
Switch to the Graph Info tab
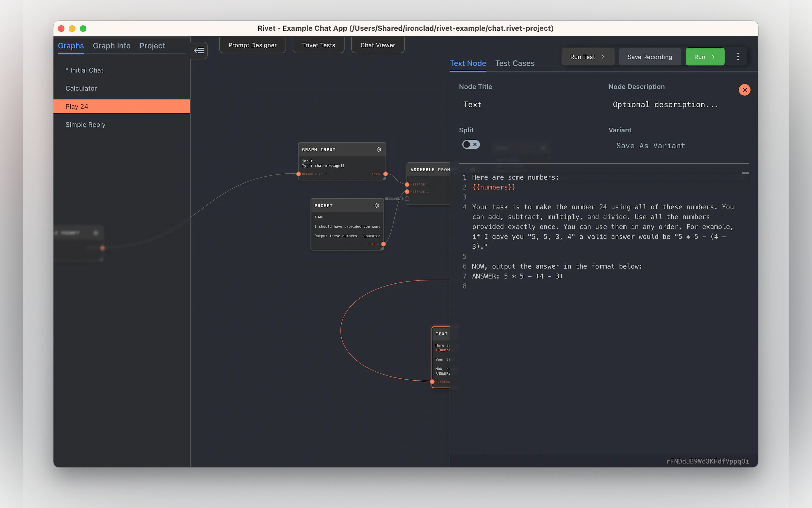[x=112, y=46]
